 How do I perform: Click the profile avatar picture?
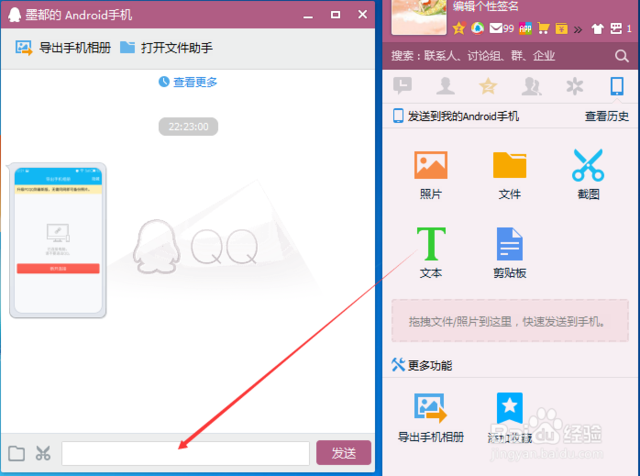[x=419, y=16]
